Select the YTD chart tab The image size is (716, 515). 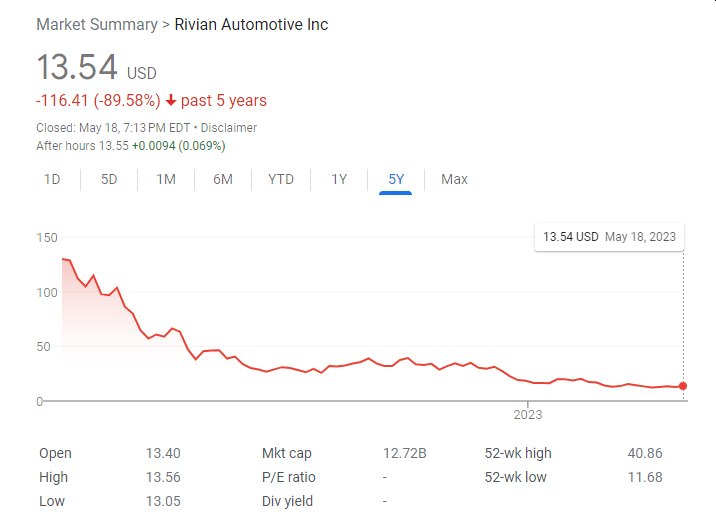[281, 179]
